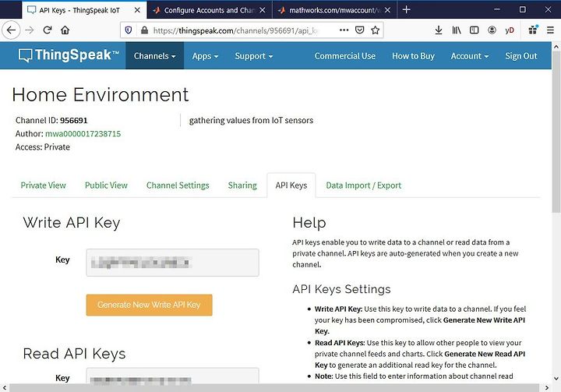Open the Channel Settings tab
The image size is (561, 392).
[x=178, y=185]
